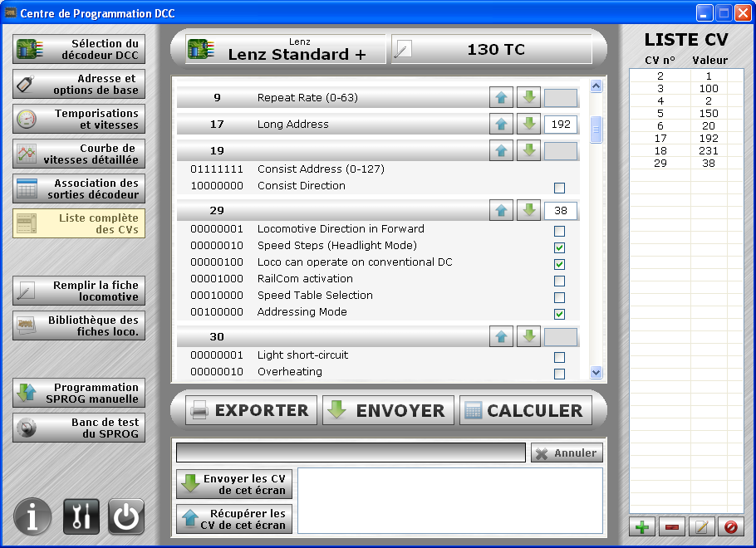Open Banc de test du SPROG
The image size is (756, 548).
pyautogui.click(x=79, y=428)
